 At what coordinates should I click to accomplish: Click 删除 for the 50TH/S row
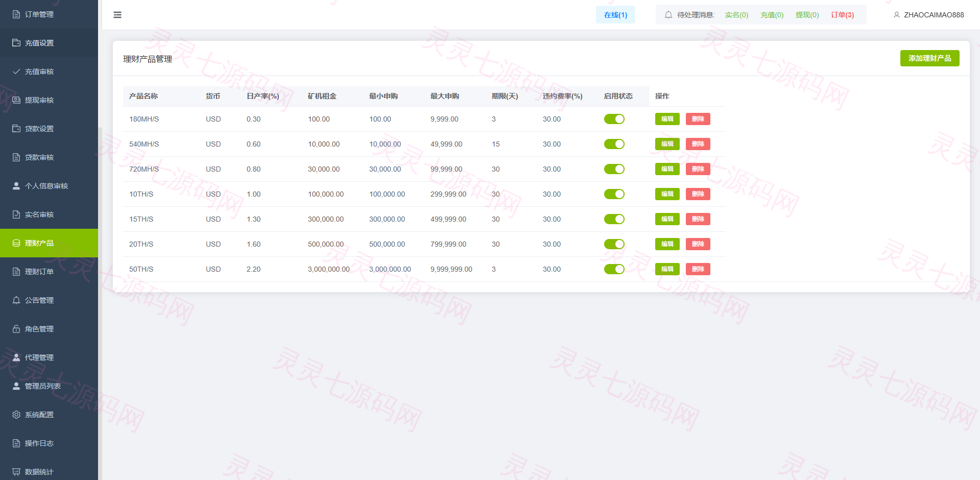pos(698,269)
